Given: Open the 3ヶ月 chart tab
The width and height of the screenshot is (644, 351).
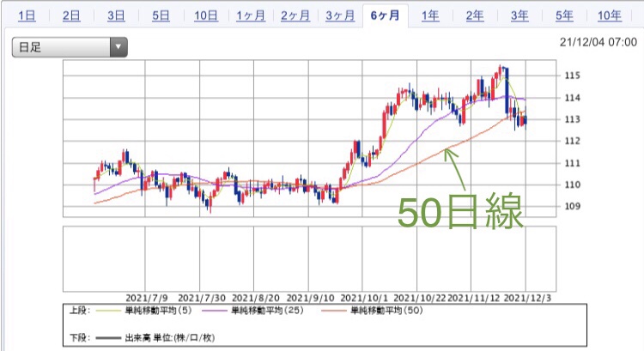Looking at the screenshot, I should (340, 16).
